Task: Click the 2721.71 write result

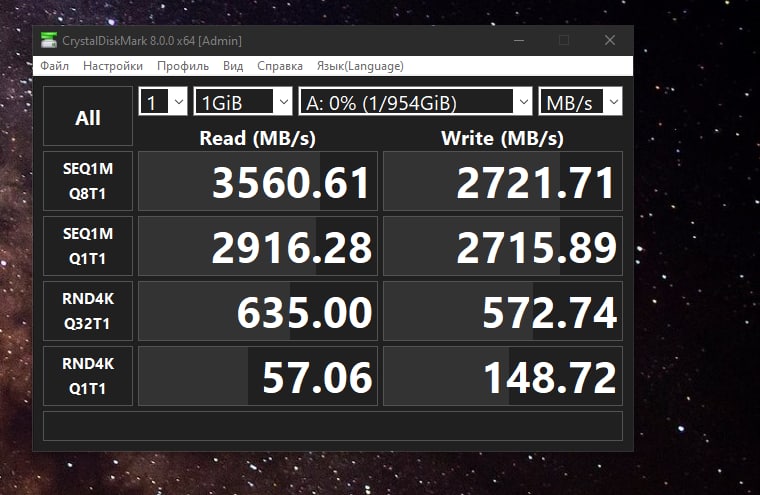Action: [x=503, y=181]
